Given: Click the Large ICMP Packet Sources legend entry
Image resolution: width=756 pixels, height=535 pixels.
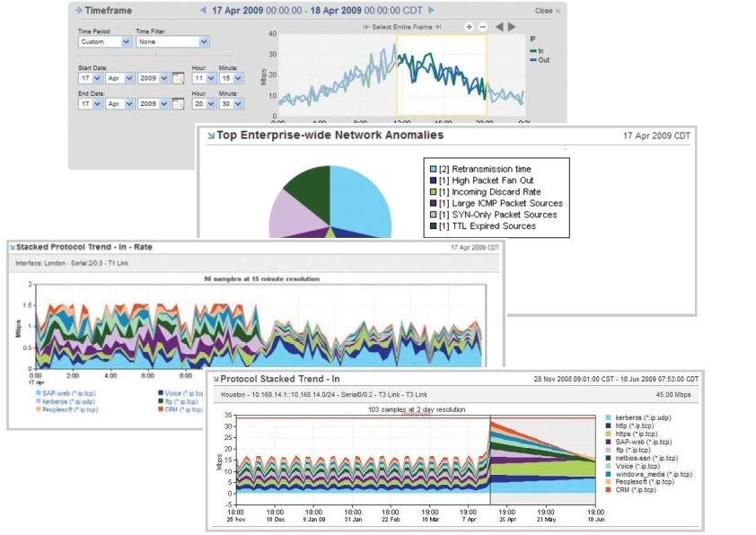Looking at the screenshot, I should coord(497,204).
